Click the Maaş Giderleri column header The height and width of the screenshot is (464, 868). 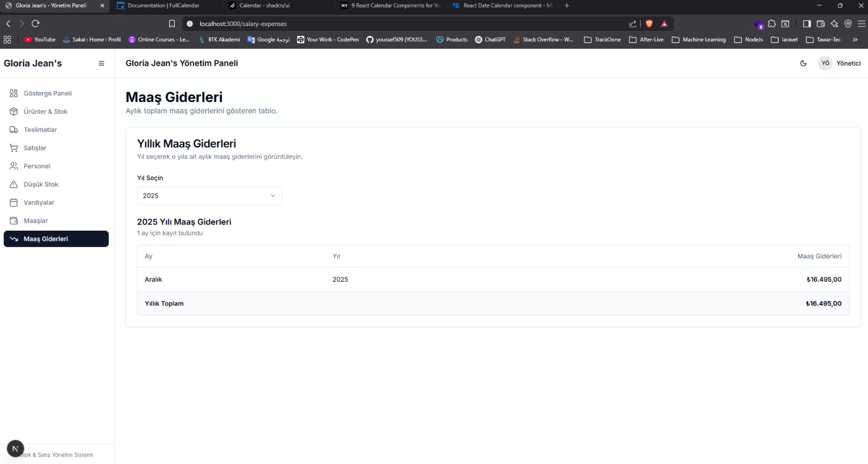point(819,256)
